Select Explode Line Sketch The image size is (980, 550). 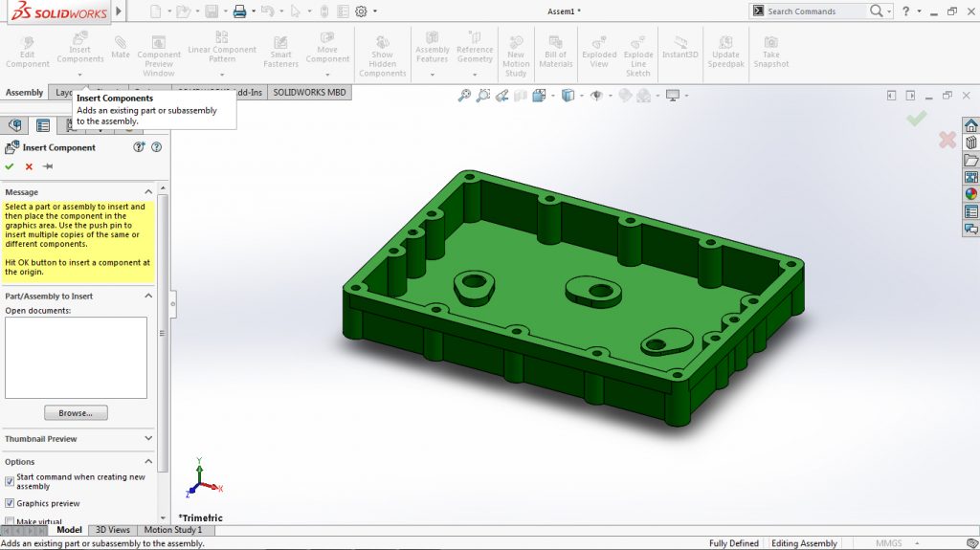(x=638, y=55)
